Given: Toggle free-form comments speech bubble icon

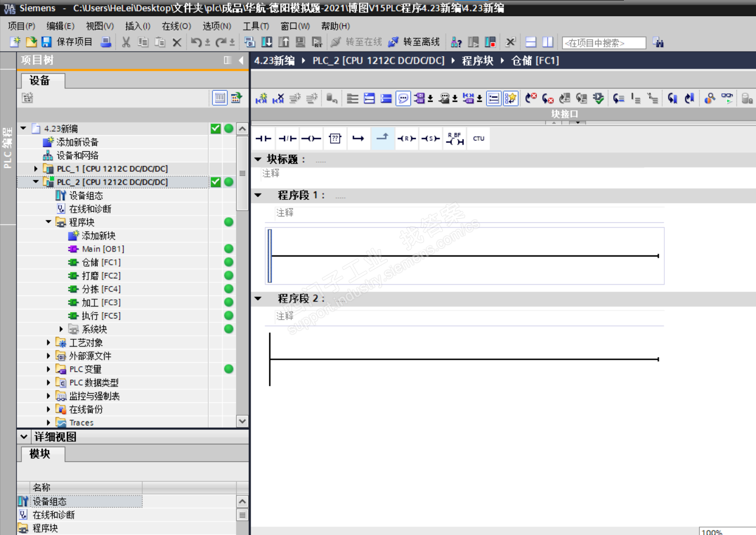Looking at the screenshot, I should pos(403,98).
